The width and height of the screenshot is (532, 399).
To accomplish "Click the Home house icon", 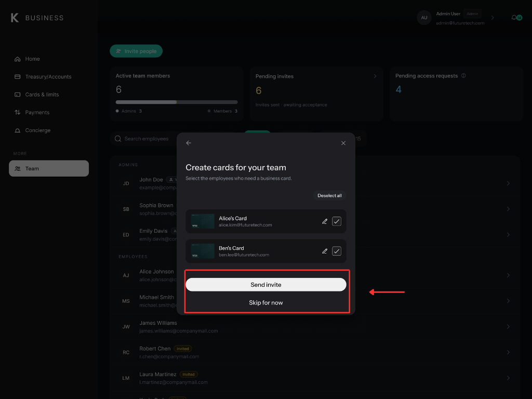I will coord(17,59).
